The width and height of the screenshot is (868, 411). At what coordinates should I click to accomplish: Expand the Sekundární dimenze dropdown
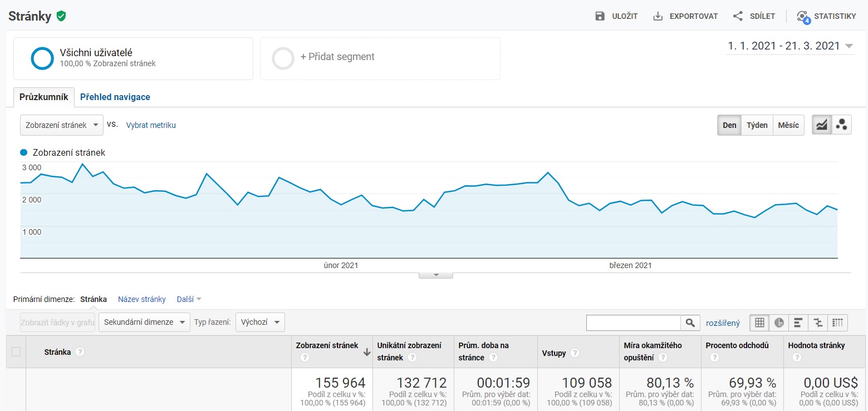pos(144,322)
